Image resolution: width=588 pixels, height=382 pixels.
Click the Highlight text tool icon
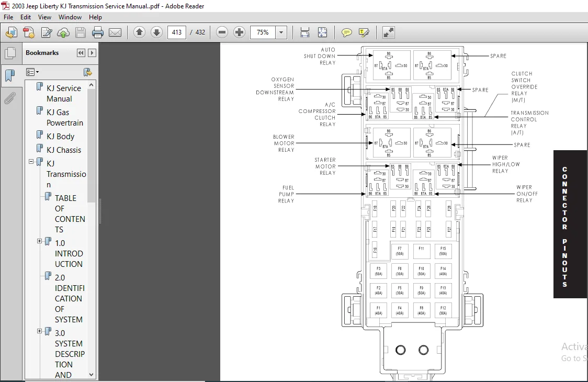[364, 32]
